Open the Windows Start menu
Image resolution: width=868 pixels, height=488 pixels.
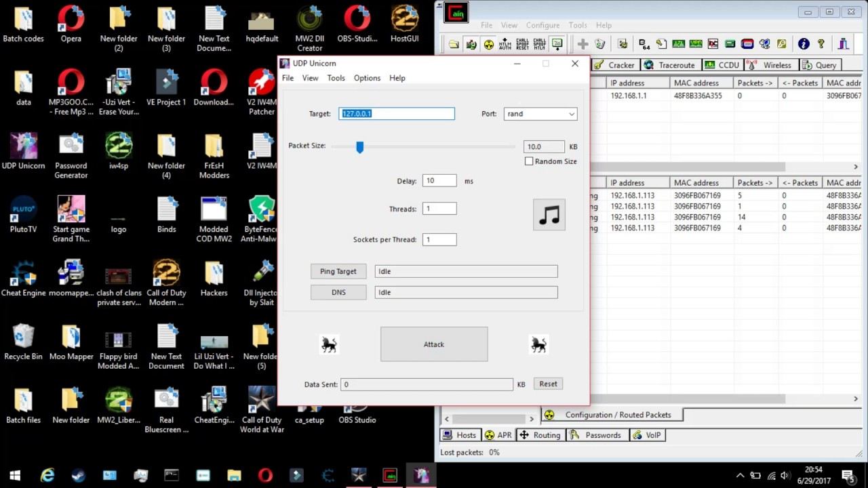point(15,476)
